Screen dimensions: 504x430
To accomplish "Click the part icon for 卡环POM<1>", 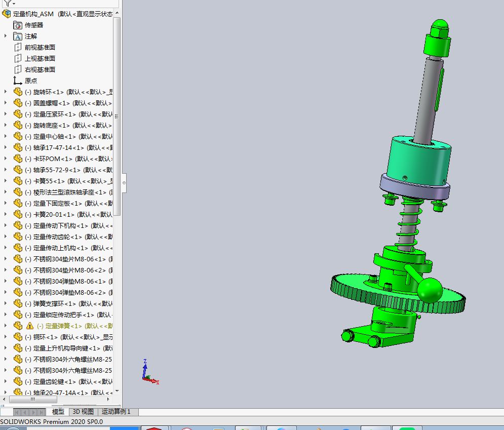I will [x=18, y=159].
